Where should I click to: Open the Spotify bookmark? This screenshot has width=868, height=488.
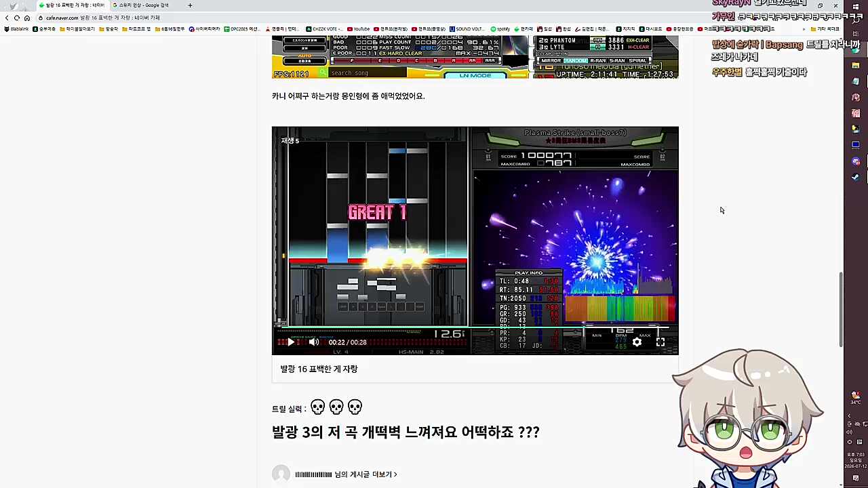click(x=500, y=29)
